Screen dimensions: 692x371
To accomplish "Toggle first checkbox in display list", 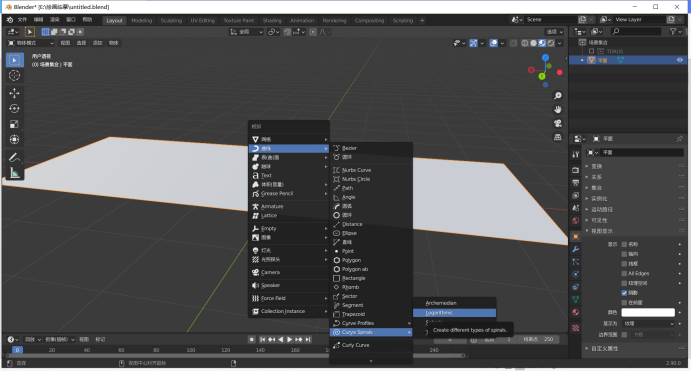I will [x=624, y=244].
